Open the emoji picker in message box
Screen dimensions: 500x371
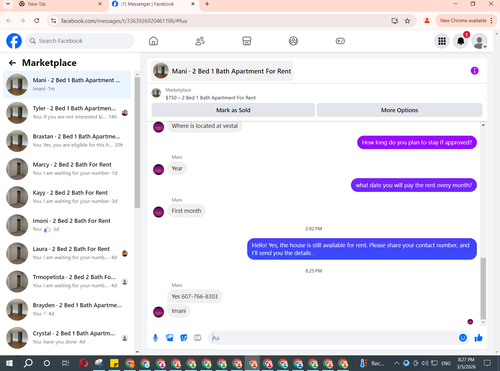(x=463, y=338)
